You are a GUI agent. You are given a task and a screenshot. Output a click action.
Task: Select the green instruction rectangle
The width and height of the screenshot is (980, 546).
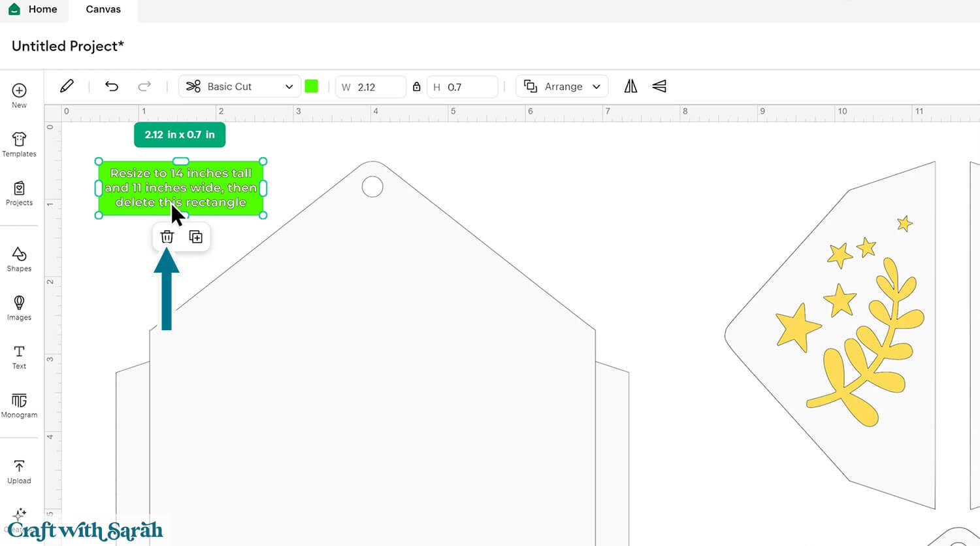pos(181,188)
